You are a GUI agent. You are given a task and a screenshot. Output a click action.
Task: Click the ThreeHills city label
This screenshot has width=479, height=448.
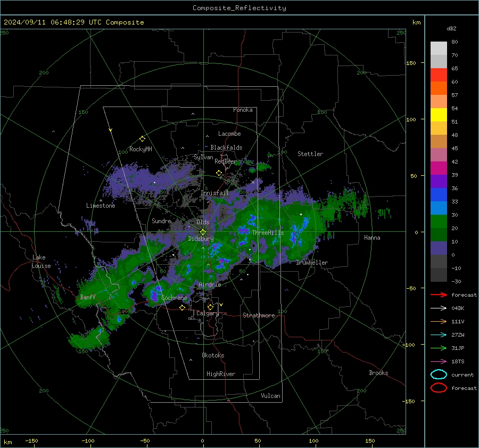(268, 233)
